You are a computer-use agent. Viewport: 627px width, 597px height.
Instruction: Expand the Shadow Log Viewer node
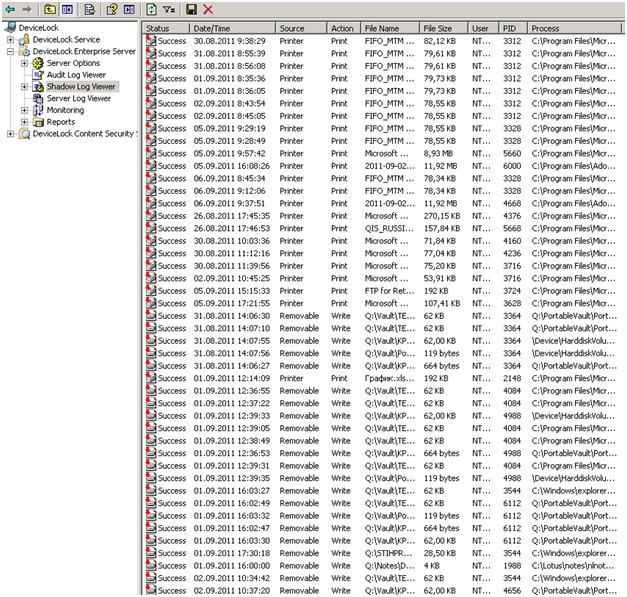(24, 86)
